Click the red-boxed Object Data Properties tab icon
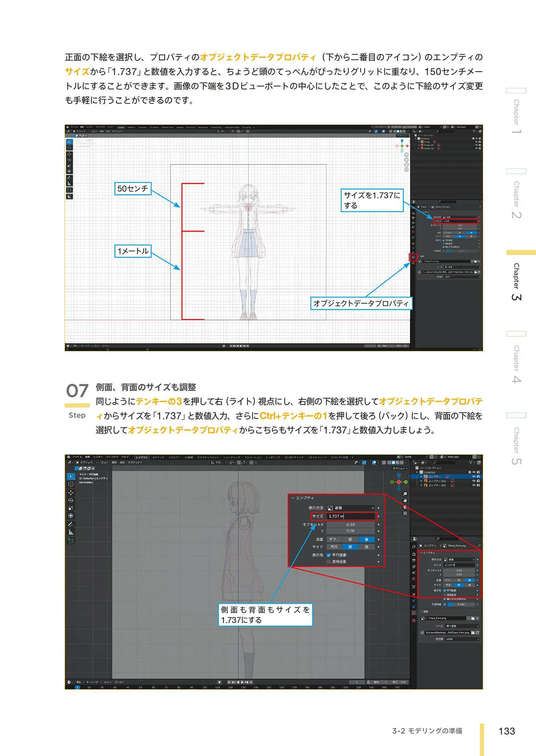Viewport: 536px width, 756px height. [x=413, y=257]
